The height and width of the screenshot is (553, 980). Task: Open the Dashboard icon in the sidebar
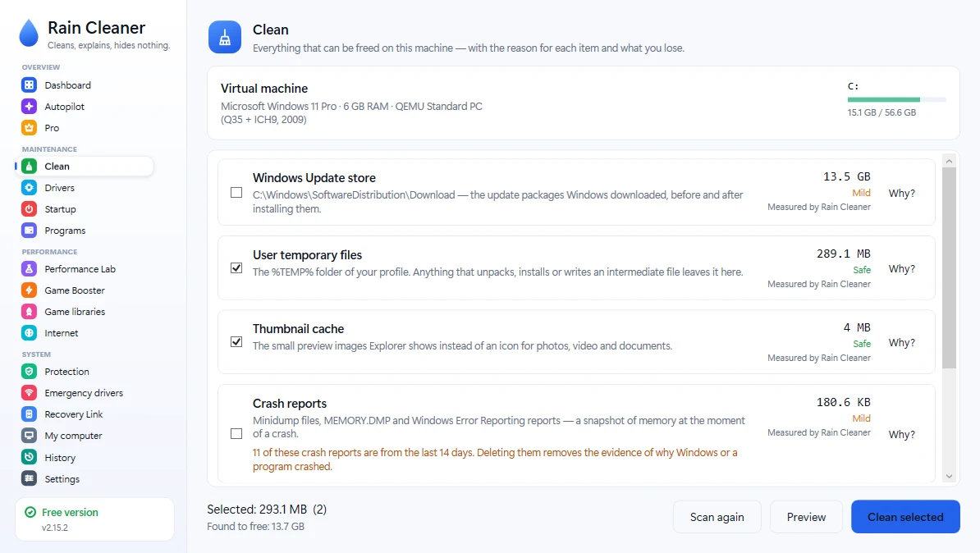30,85
